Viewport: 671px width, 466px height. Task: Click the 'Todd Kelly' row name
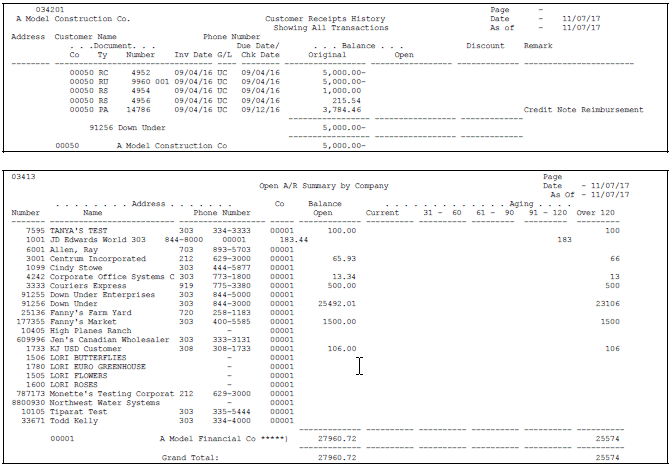pos(74,421)
